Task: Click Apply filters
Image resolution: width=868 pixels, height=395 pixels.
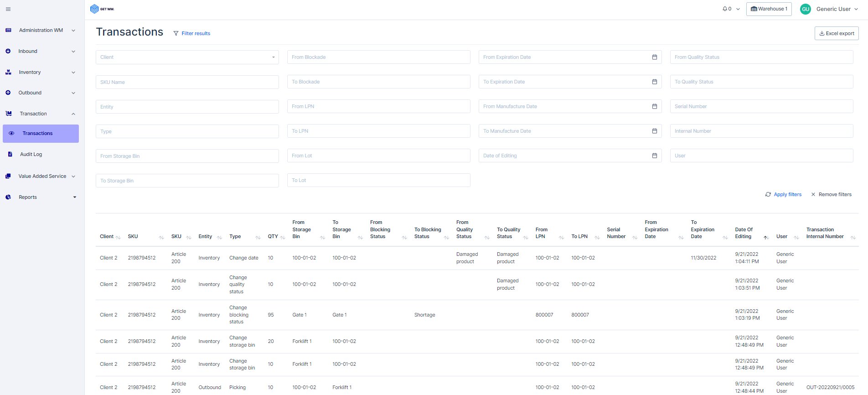Action: [783, 194]
